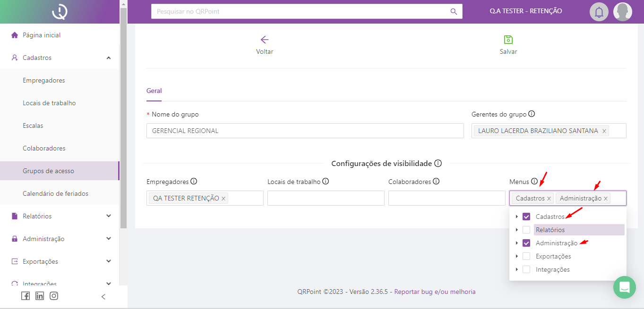Click the Reportar bug e/ou melhoria link
Screen dimensions: 644x309
pyautogui.click(x=435, y=292)
